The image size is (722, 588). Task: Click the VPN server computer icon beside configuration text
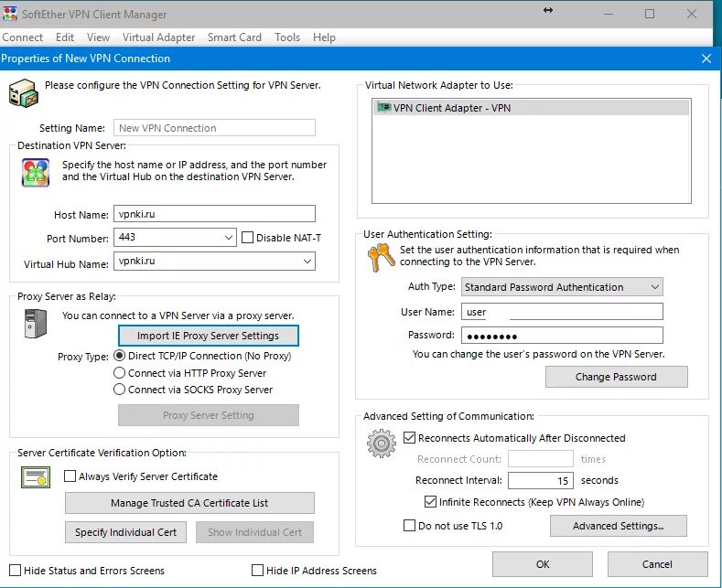point(24,92)
